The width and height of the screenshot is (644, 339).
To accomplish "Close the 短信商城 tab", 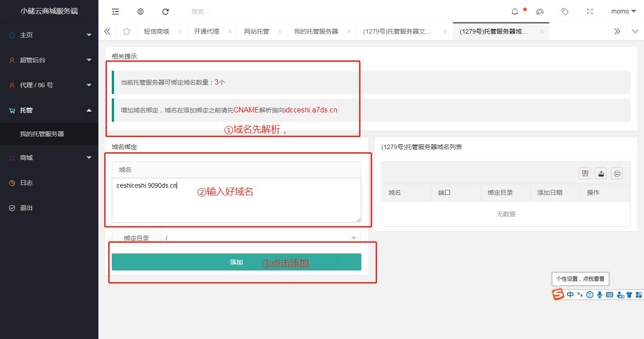I will (180, 31).
